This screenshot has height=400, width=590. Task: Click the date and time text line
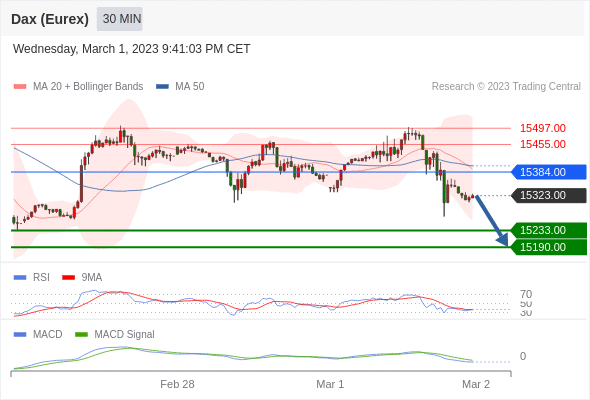point(131,49)
